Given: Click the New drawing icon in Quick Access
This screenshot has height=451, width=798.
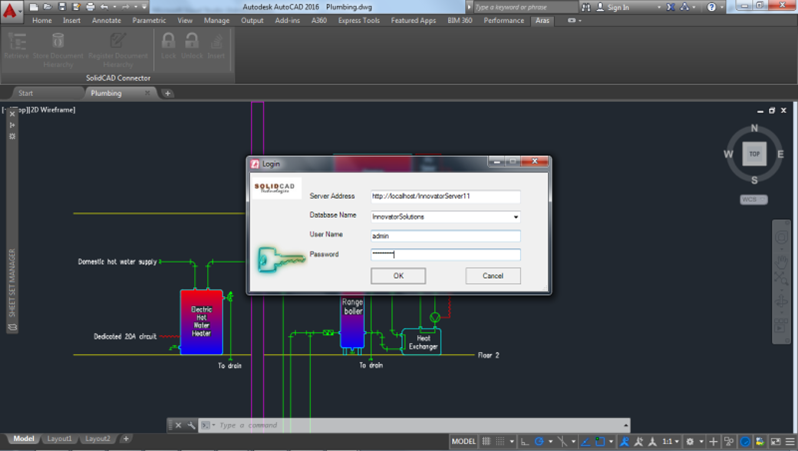Looking at the screenshot, I should (34, 7).
